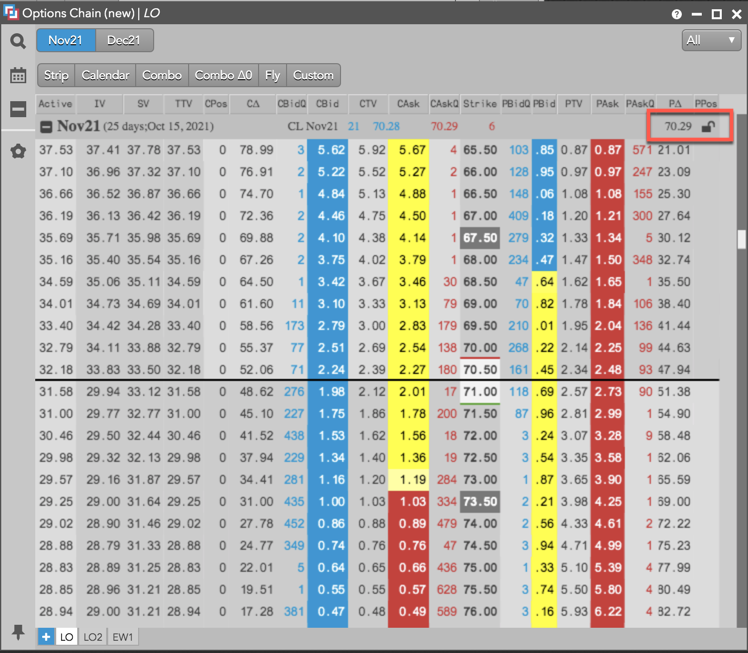Open the All filter dropdown
This screenshot has width=748, height=653.
(x=709, y=40)
